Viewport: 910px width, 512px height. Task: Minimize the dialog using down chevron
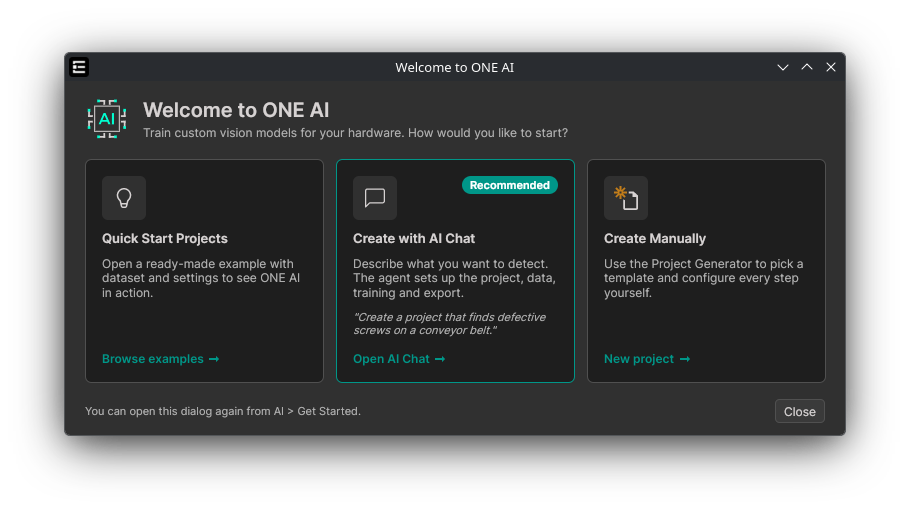pos(783,67)
